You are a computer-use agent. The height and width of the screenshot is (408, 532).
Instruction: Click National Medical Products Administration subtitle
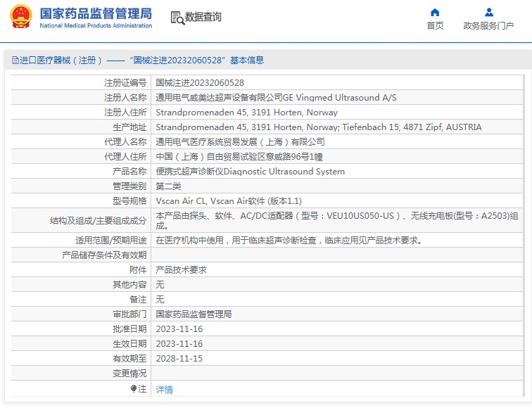click(96, 25)
